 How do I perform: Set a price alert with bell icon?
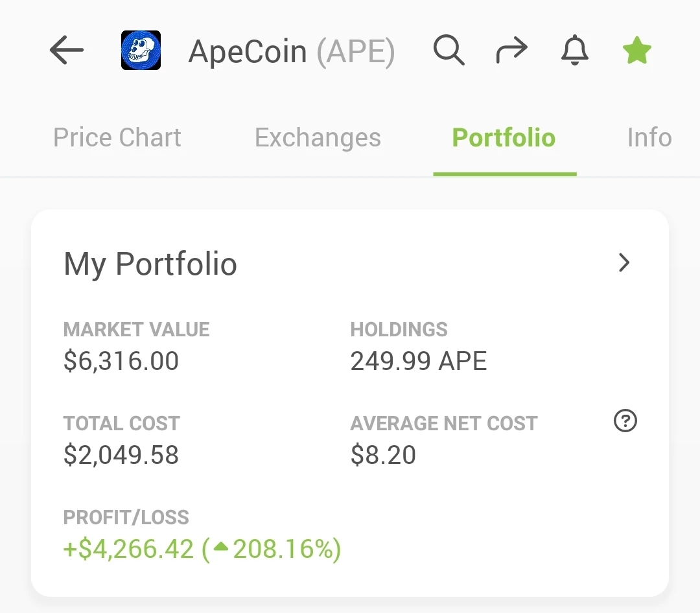574,50
